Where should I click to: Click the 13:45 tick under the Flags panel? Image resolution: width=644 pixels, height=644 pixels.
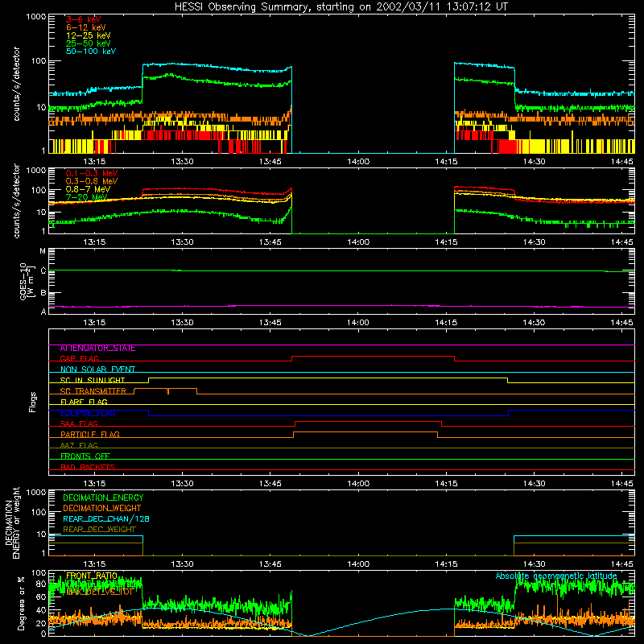(x=270, y=484)
